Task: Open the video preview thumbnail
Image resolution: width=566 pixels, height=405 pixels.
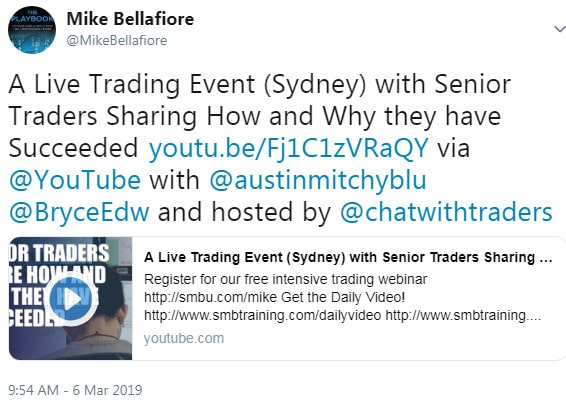Action: [x=70, y=299]
